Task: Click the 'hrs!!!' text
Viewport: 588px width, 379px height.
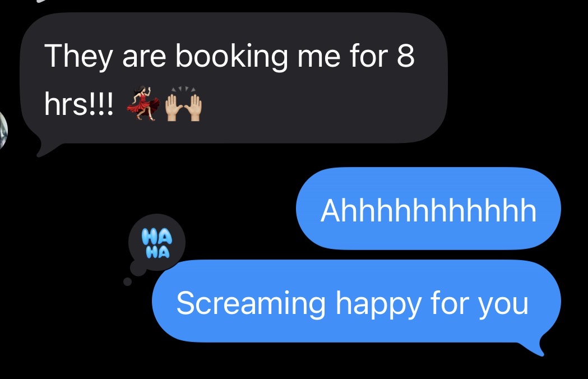Action: (x=78, y=104)
